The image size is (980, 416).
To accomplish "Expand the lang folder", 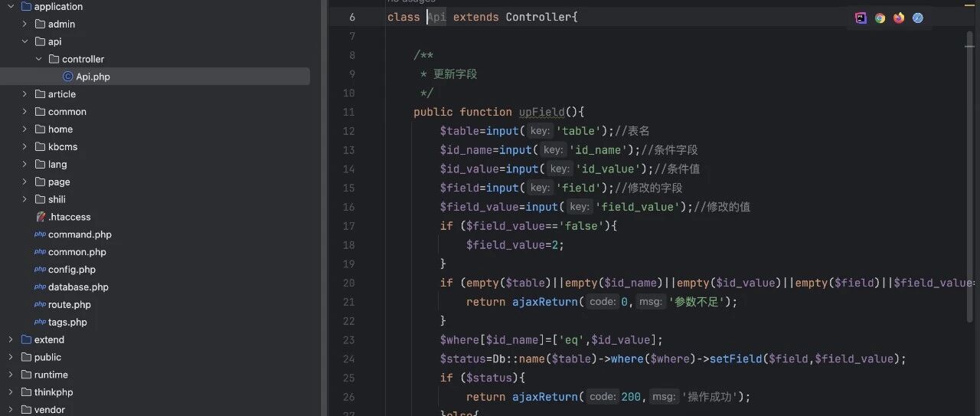I will pos(24,164).
